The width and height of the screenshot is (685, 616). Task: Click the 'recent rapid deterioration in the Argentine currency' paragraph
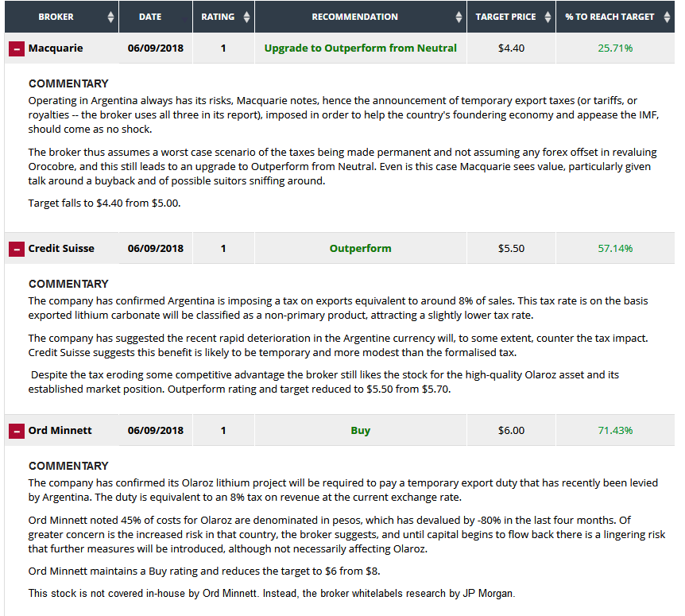coord(339,345)
